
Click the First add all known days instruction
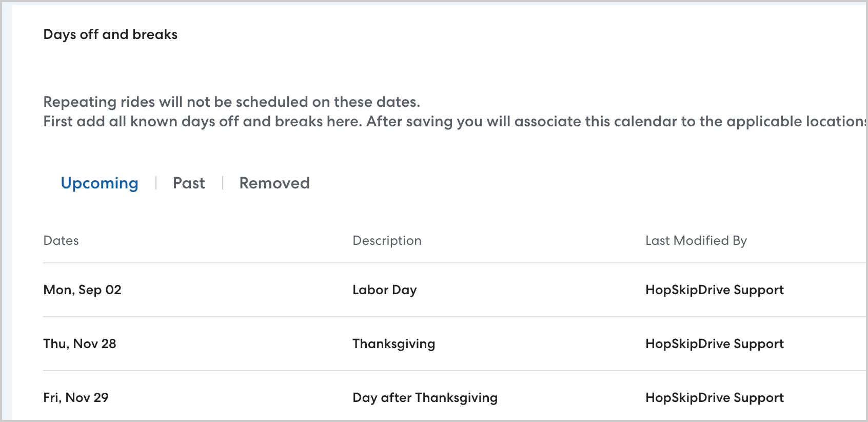point(451,122)
